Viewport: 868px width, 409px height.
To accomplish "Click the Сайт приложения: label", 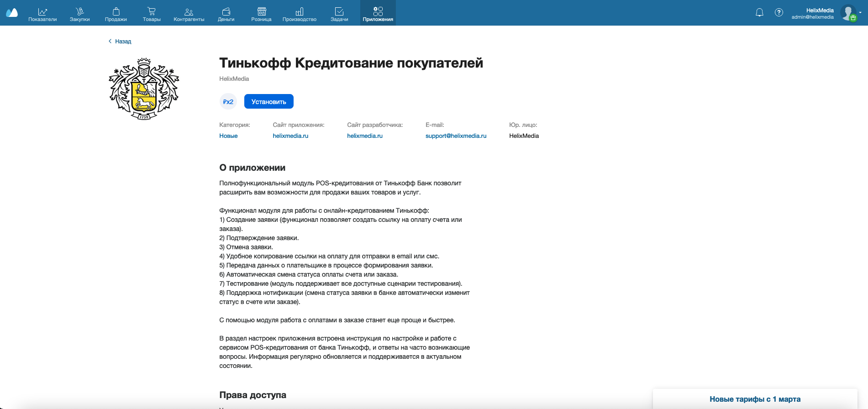I will click(299, 125).
